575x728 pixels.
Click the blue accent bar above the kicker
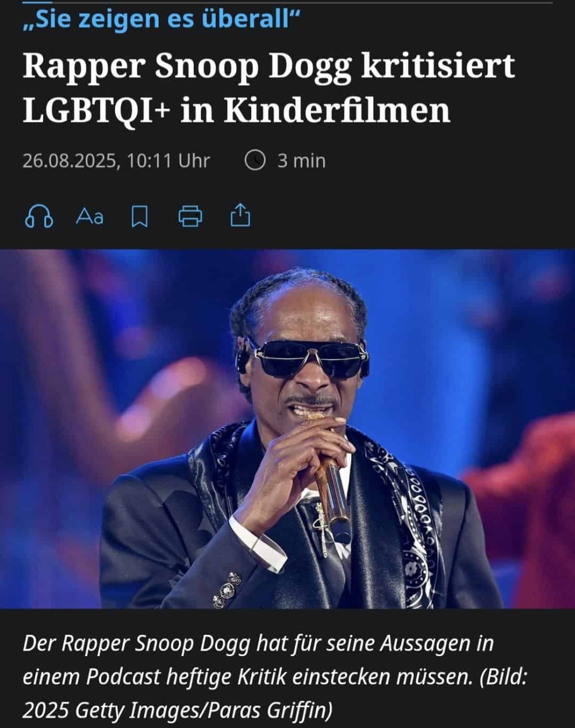37,2
